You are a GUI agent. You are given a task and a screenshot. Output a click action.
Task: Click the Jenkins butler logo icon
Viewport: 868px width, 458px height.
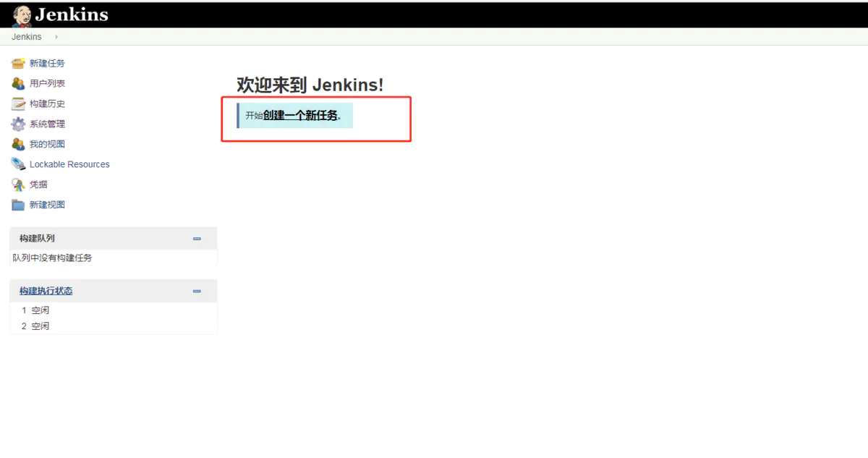click(22, 15)
